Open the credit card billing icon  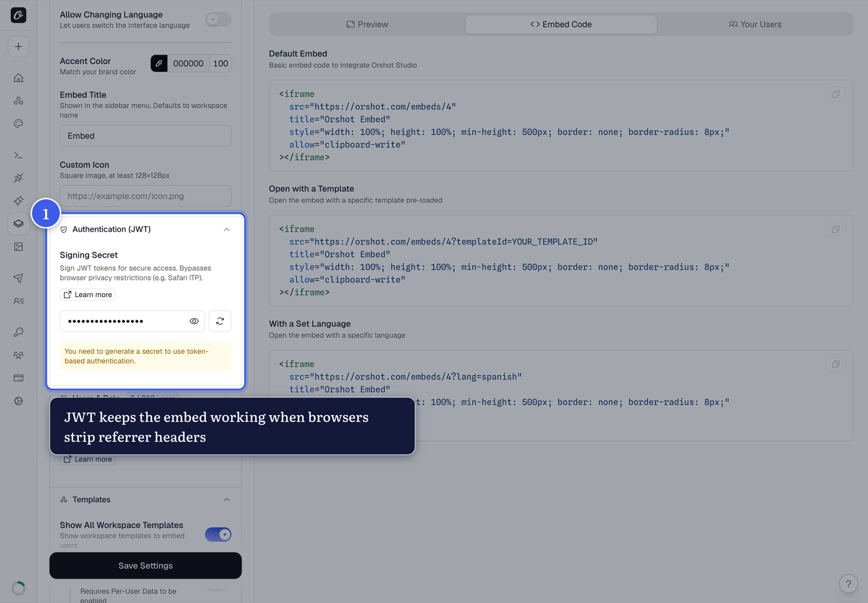pos(18,378)
